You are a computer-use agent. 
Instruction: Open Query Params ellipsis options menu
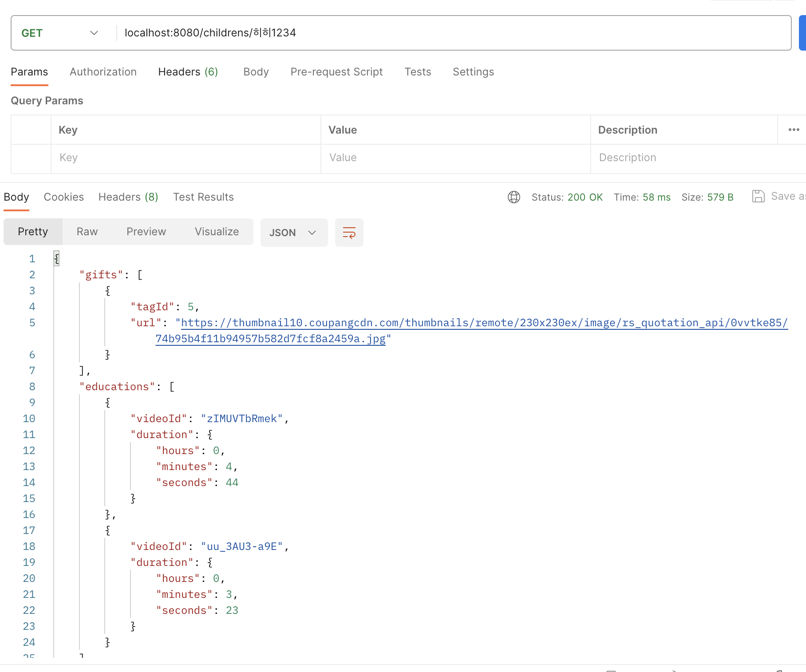click(x=794, y=130)
